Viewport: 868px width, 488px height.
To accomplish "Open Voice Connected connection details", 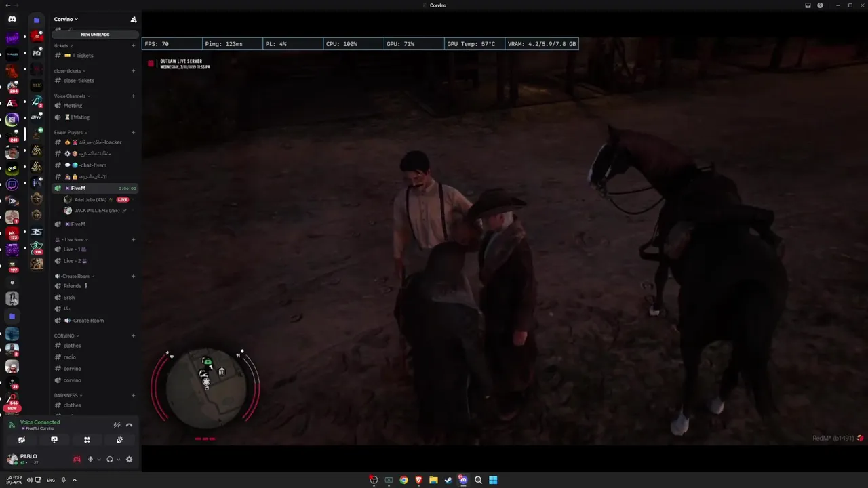I will click(x=40, y=422).
